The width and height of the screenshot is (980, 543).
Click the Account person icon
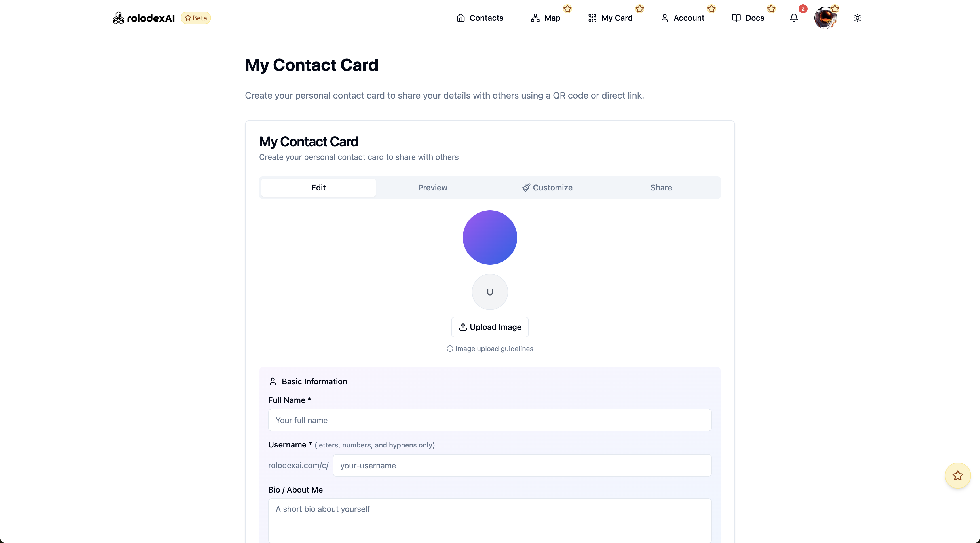tap(665, 18)
